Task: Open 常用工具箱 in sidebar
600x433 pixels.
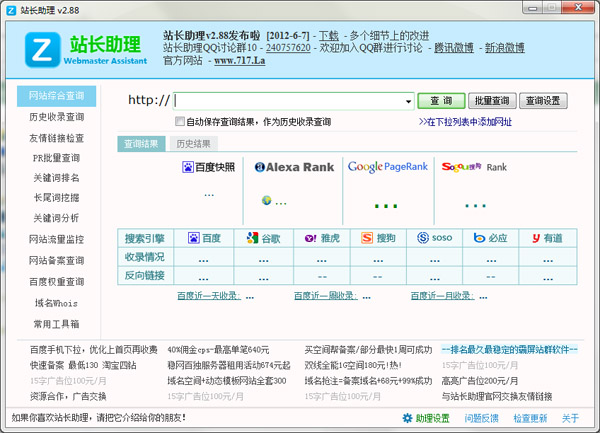Action: pos(56,324)
